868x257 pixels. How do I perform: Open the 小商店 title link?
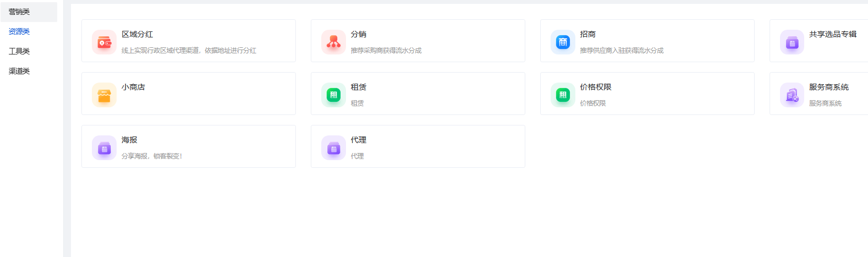pos(134,87)
